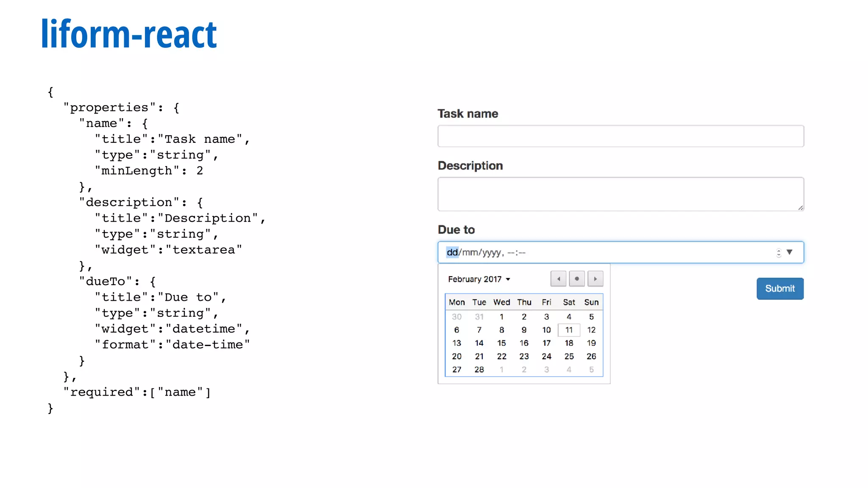Select January 31 greyed date
This screenshot has height=488, width=868.
(479, 317)
